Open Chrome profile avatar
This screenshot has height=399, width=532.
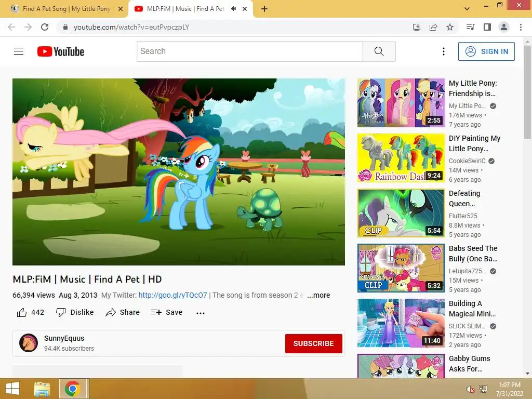[x=504, y=27]
